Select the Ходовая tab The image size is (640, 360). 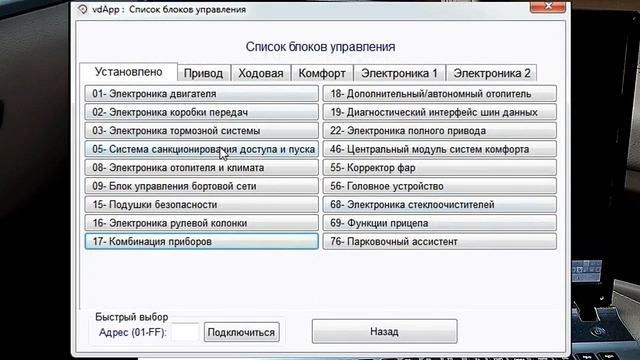click(x=261, y=73)
